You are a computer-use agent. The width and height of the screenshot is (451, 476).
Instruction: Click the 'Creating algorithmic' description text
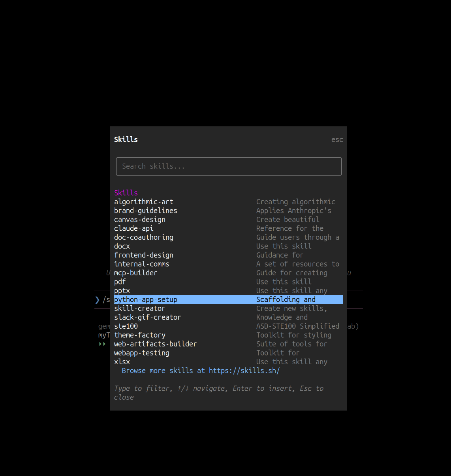point(296,202)
